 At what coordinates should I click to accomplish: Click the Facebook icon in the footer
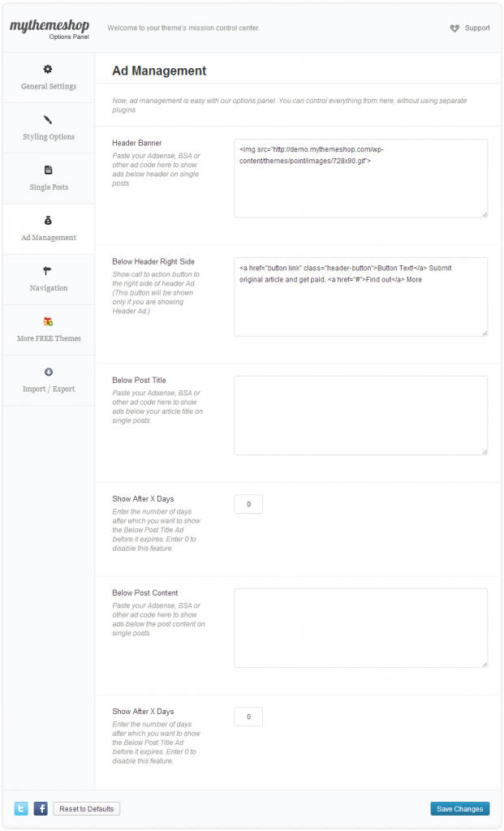pos(41,808)
